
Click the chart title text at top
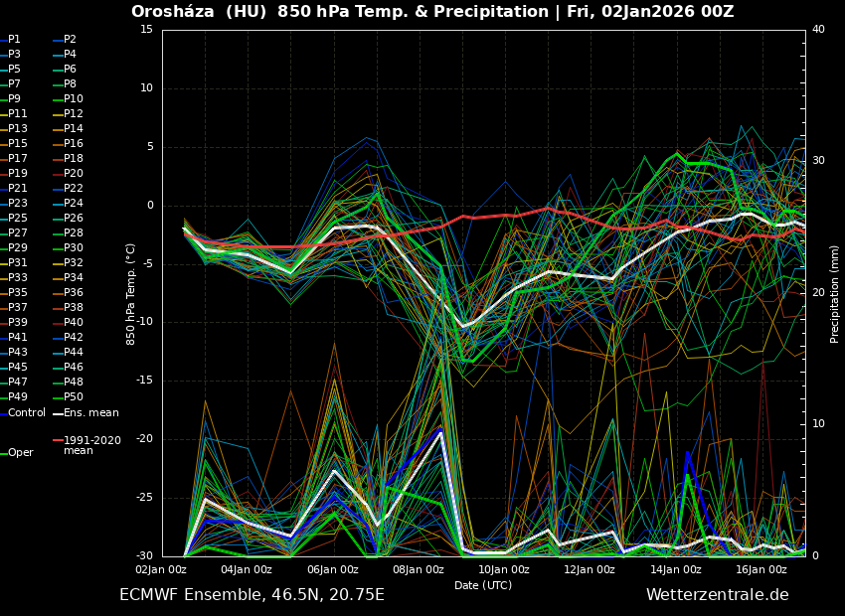[x=432, y=12]
